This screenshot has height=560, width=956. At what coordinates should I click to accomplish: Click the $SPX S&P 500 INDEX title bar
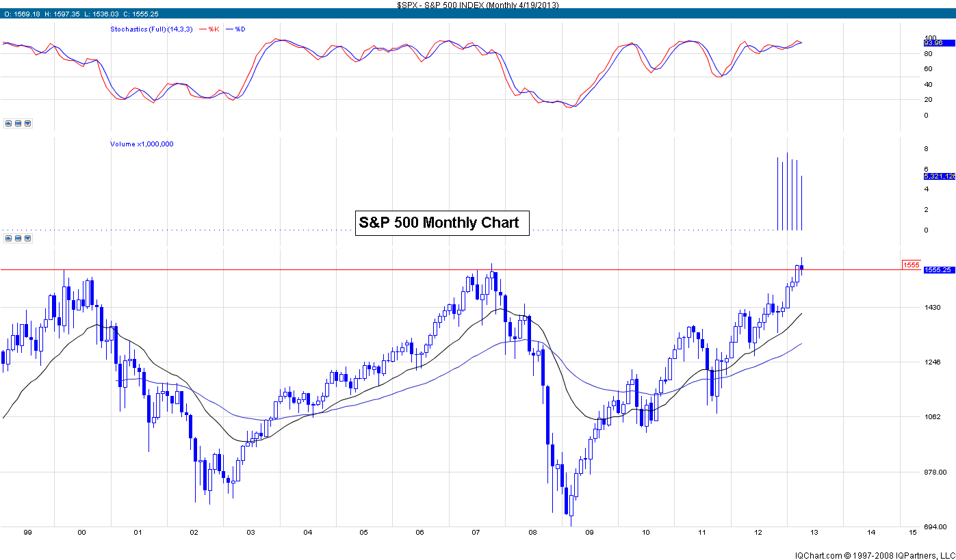point(478,5)
